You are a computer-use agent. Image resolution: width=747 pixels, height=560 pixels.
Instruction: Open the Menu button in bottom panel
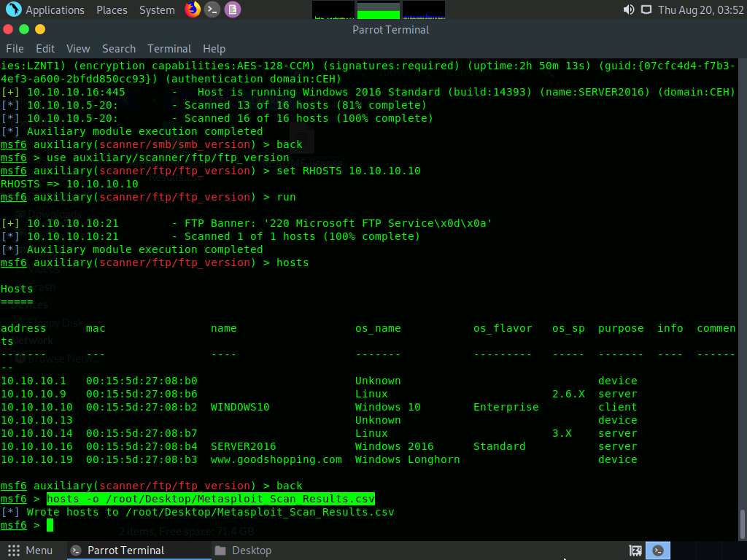click(30, 551)
